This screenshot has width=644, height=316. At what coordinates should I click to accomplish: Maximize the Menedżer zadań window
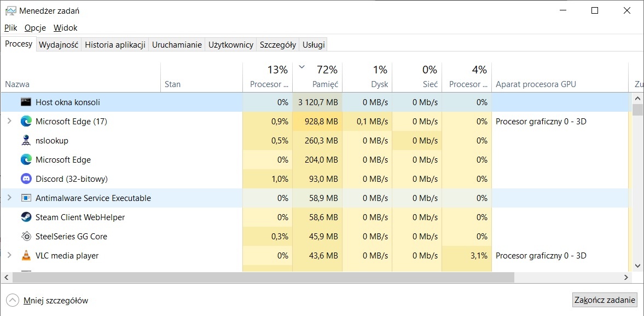point(594,11)
